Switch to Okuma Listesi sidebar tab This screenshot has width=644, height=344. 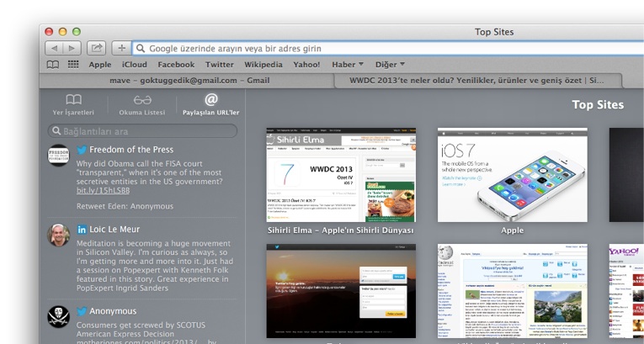[x=141, y=104]
